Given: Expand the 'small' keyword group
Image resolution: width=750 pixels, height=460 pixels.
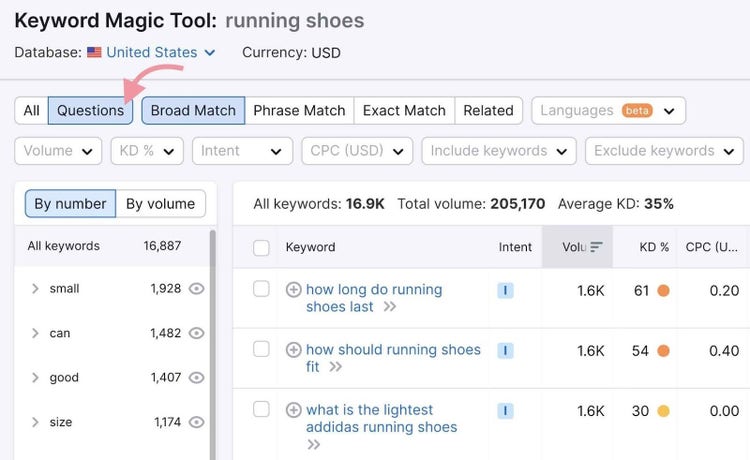Looking at the screenshot, I should 35,288.
